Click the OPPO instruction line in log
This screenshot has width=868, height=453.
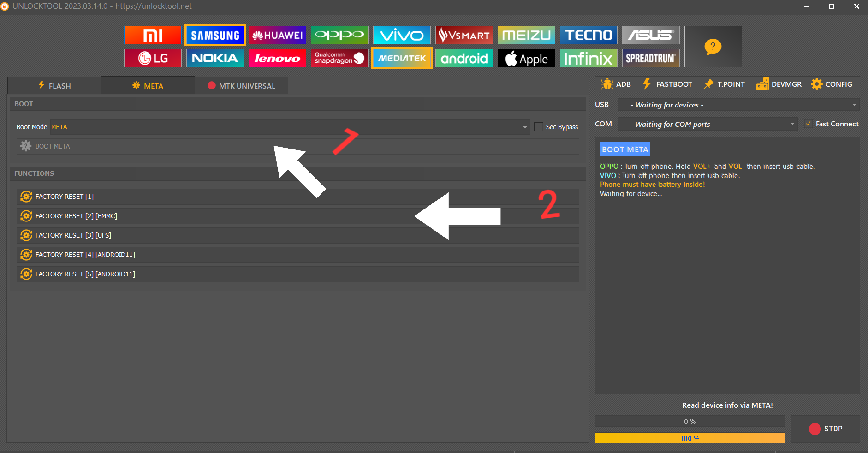coord(707,167)
